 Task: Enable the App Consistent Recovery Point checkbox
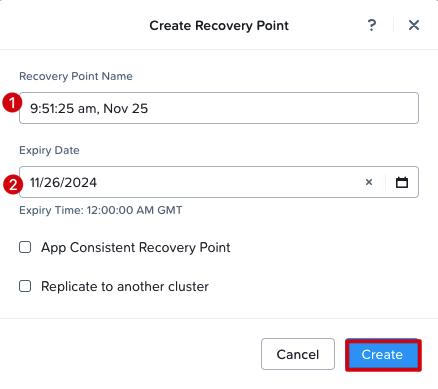(25, 247)
